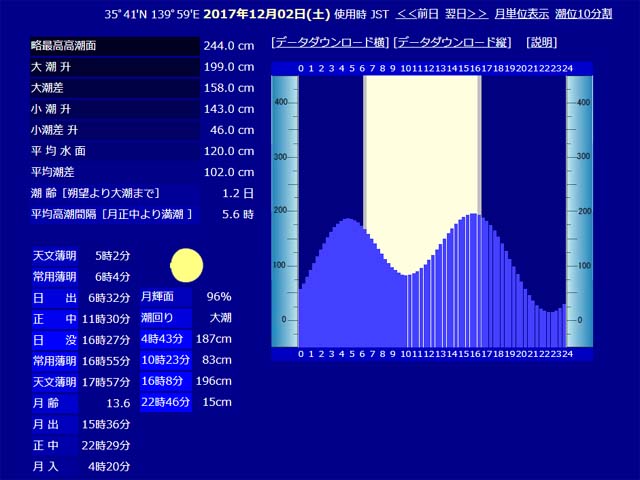Click tide type value 大潮

click(221, 318)
